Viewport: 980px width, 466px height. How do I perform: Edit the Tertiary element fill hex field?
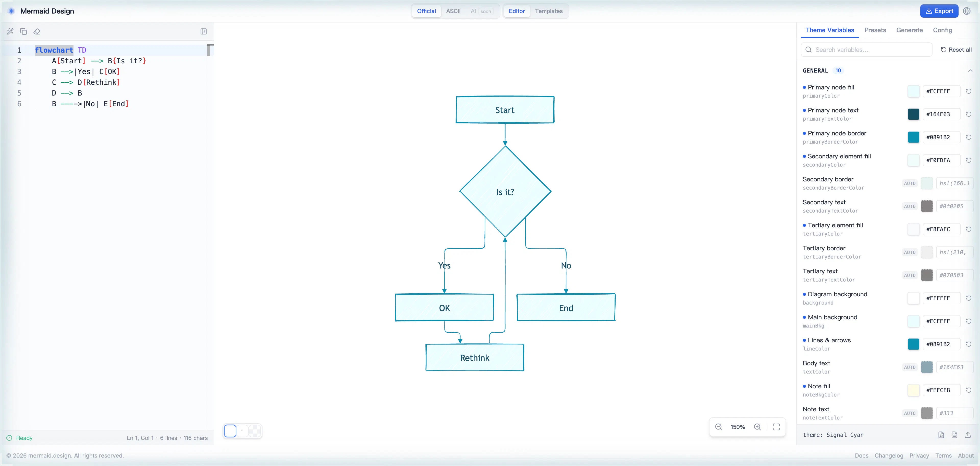click(941, 229)
